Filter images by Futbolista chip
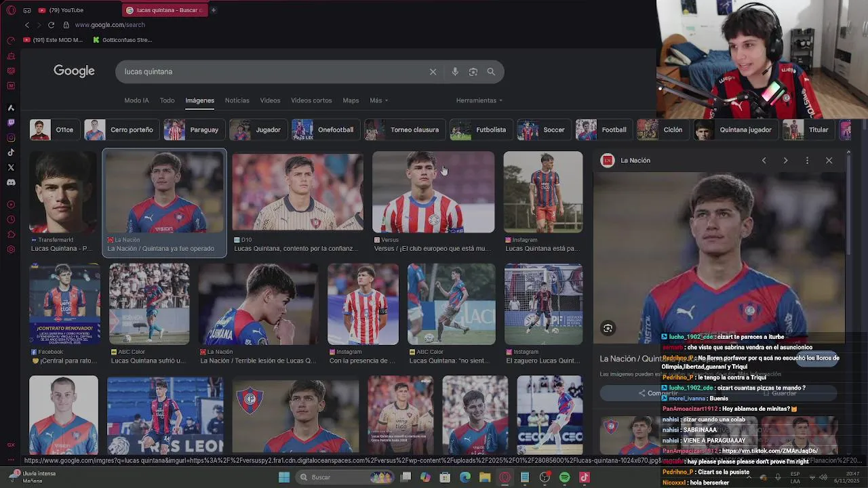This screenshot has height=488, width=868. pos(481,129)
